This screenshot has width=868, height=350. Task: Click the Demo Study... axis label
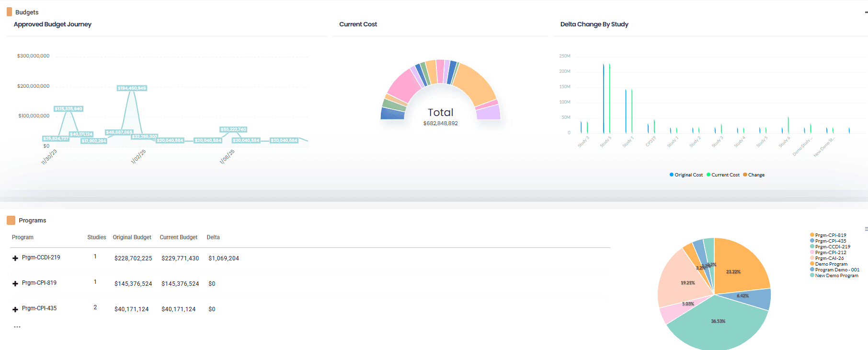tap(802, 147)
